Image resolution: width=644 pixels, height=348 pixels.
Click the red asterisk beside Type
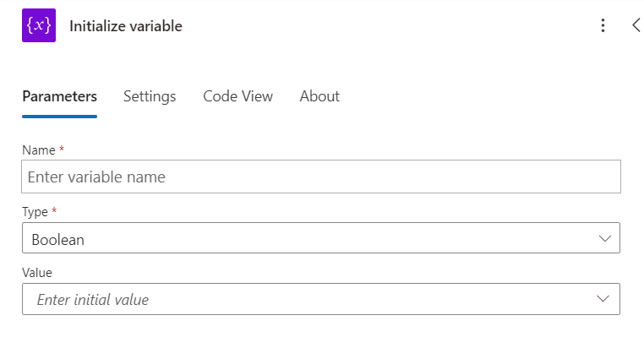tap(55, 211)
